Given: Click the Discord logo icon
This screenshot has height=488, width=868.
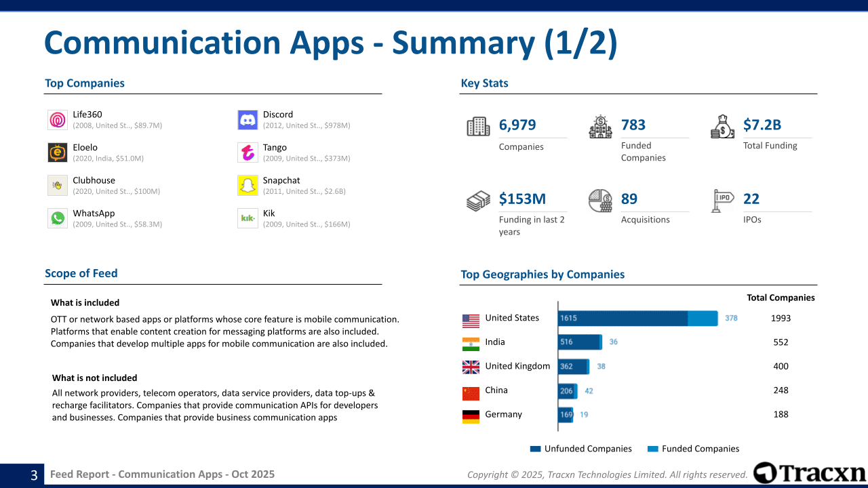Looking at the screenshot, I should (248, 120).
